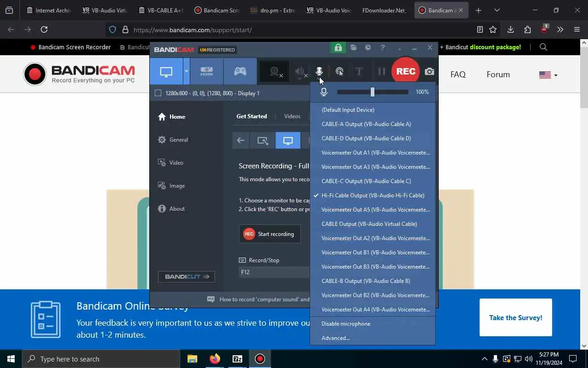Select HDMI device recording mode
This screenshot has width=588, height=368.
click(207, 71)
